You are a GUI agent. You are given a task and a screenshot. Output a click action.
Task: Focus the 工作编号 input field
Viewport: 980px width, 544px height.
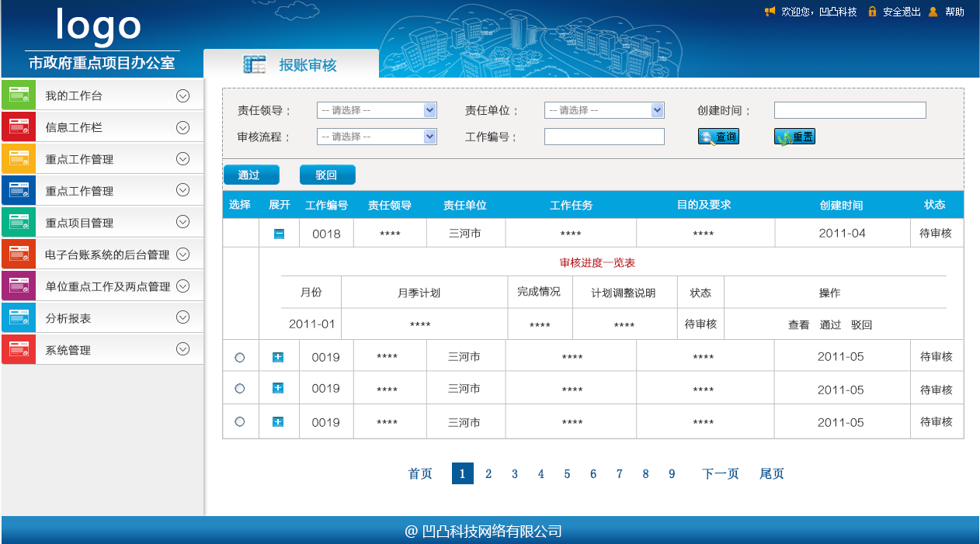coord(604,137)
